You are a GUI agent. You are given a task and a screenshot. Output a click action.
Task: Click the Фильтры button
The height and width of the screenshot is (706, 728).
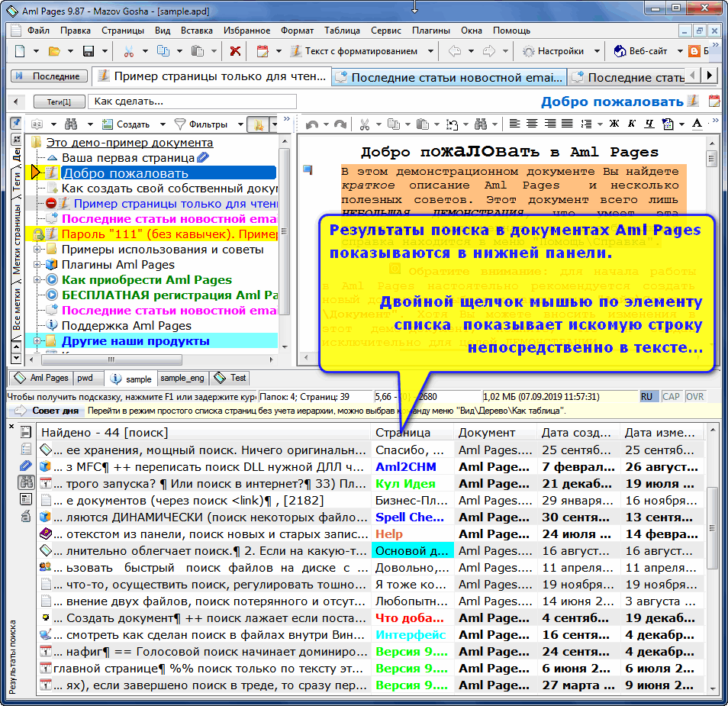click(x=201, y=124)
